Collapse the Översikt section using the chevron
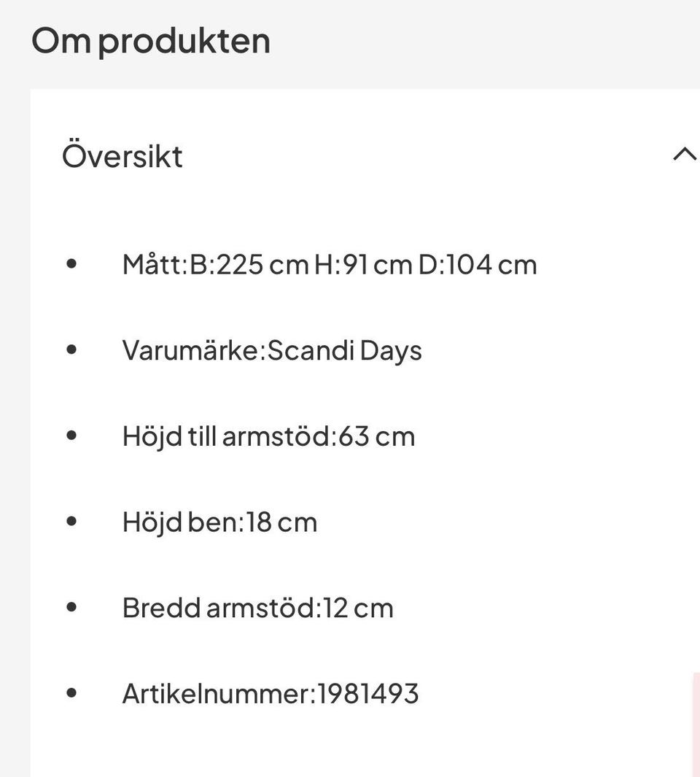The height and width of the screenshot is (777, 700). pos(684,154)
